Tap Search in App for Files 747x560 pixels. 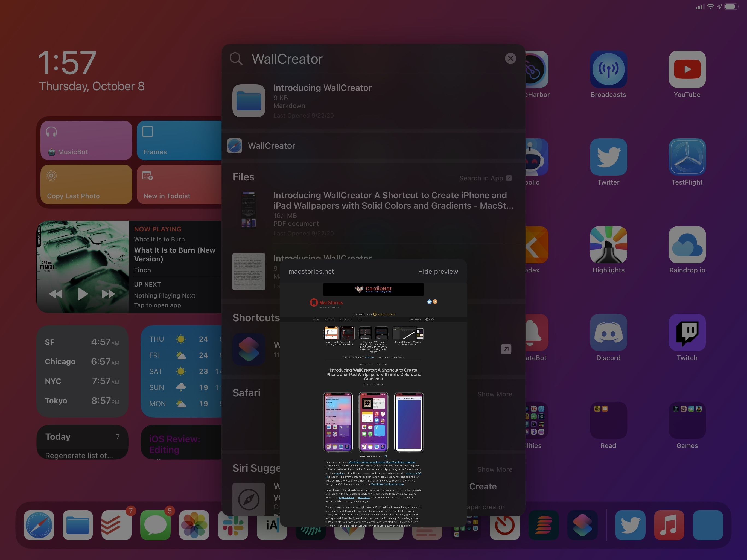click(x=485, y=178)
